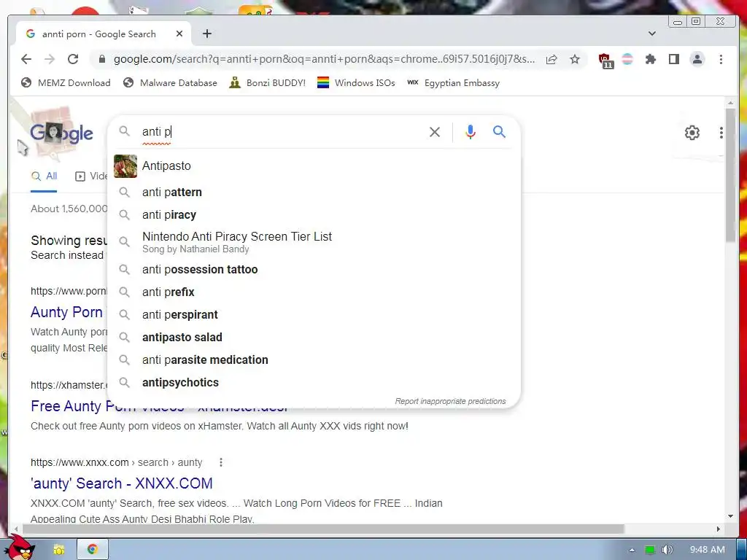Select the Antipasto suggestion
The height and width of the screenshot is (560, 747).
point(314,166)
